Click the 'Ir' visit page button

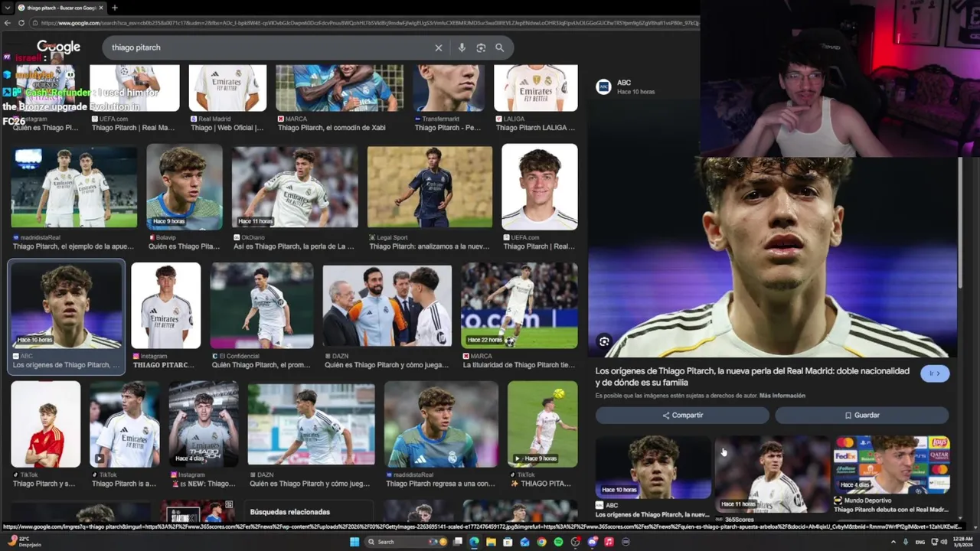click(936, 373)
